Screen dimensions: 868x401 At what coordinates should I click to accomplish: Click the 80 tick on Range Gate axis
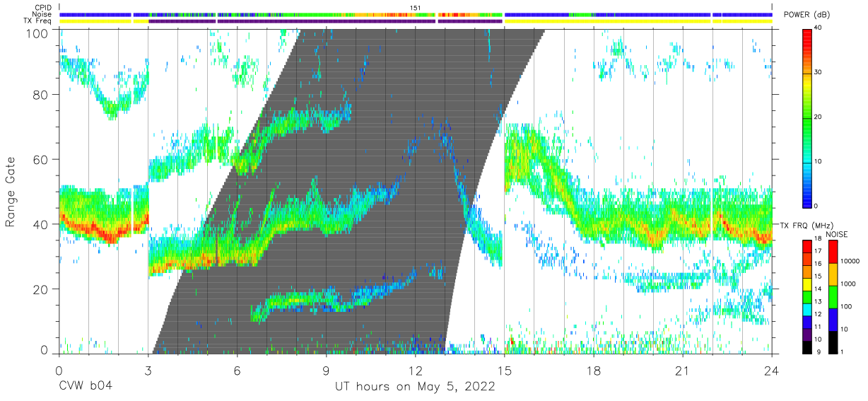40,95
